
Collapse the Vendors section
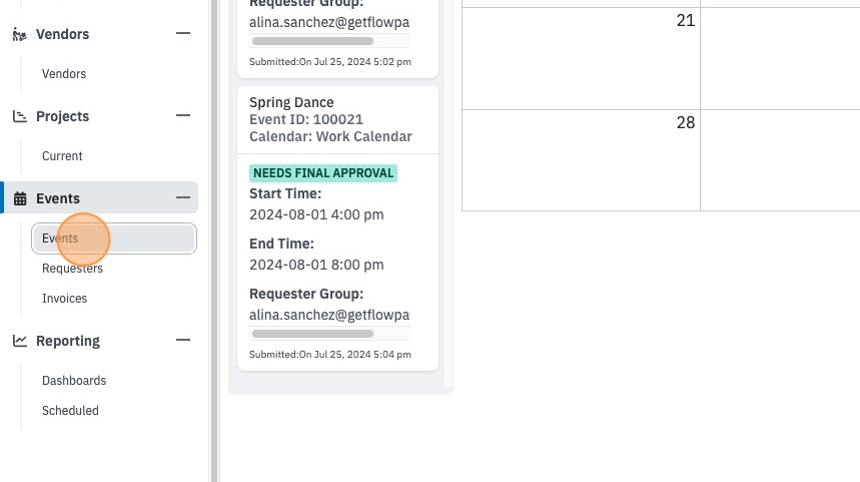pos(183,33)
